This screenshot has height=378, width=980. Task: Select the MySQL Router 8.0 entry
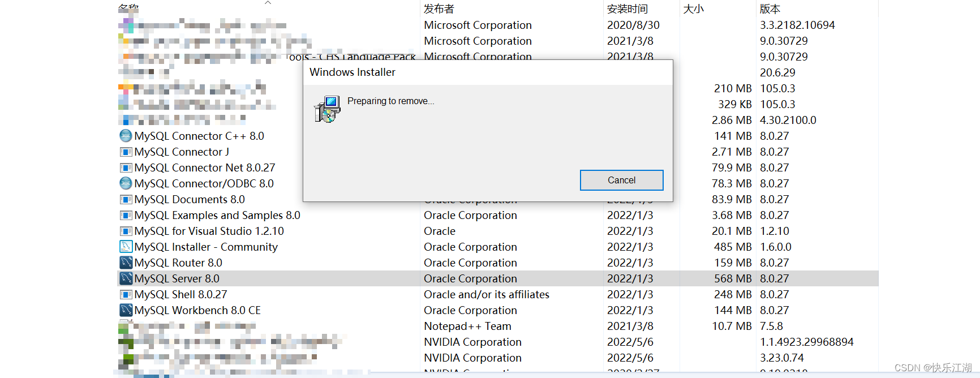point(178,263)
